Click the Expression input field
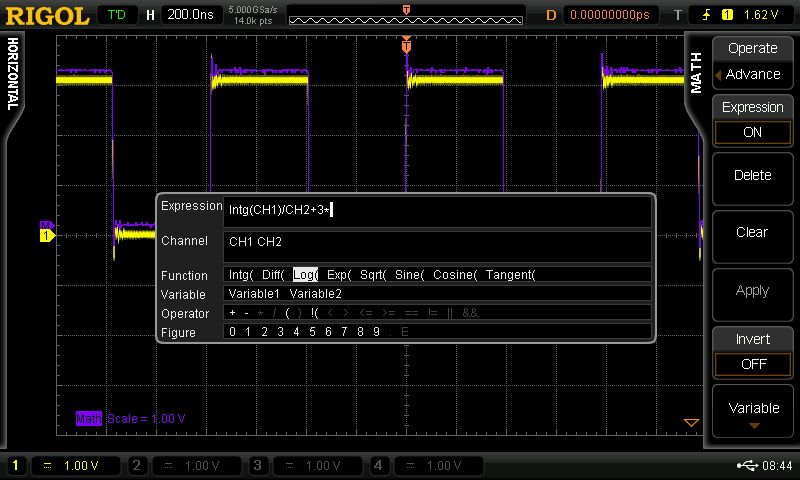Screen dimensions: 800x480 tap(437, 210)
